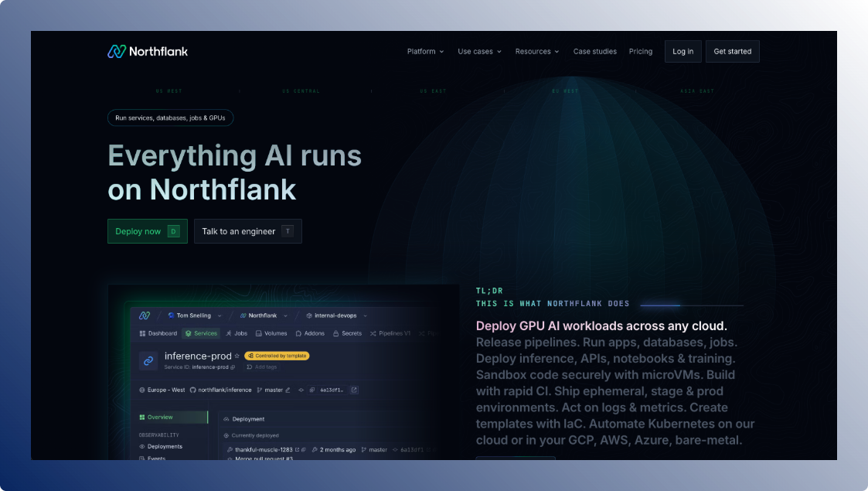The width and height of the screenshot is (868, 491).
Task: Open thankful-muscle-1283 external link icon
Action: [x=298, y=449]
